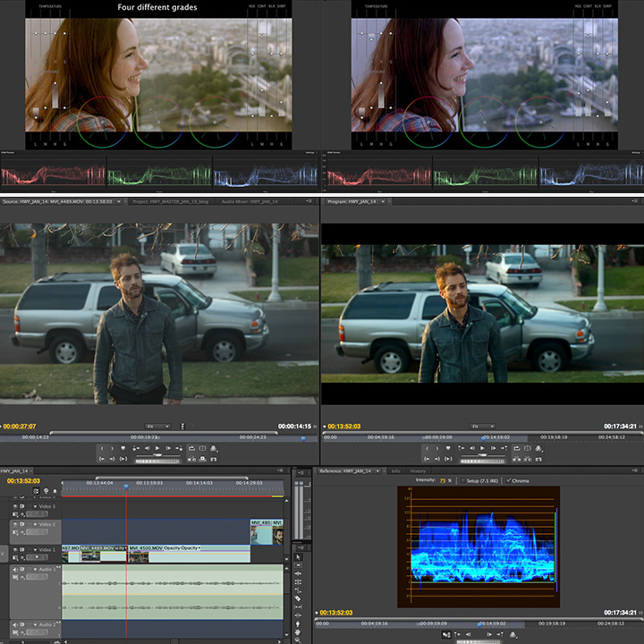
Task: Select the Hand tool
Action: click(298, 631)
